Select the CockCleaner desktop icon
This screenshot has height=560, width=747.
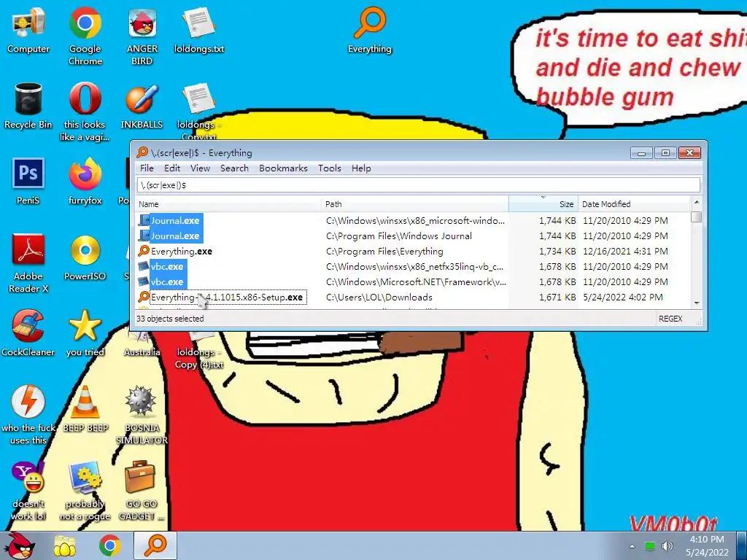point(28,333)
